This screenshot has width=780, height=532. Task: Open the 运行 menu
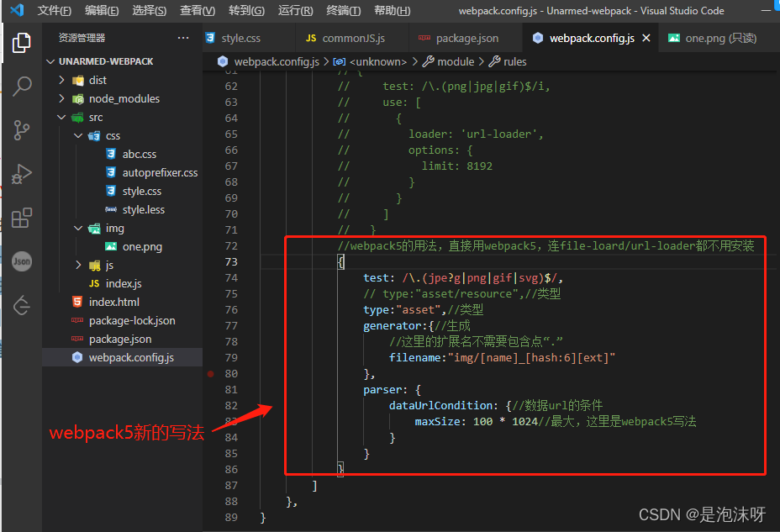(x=294, y=11)
